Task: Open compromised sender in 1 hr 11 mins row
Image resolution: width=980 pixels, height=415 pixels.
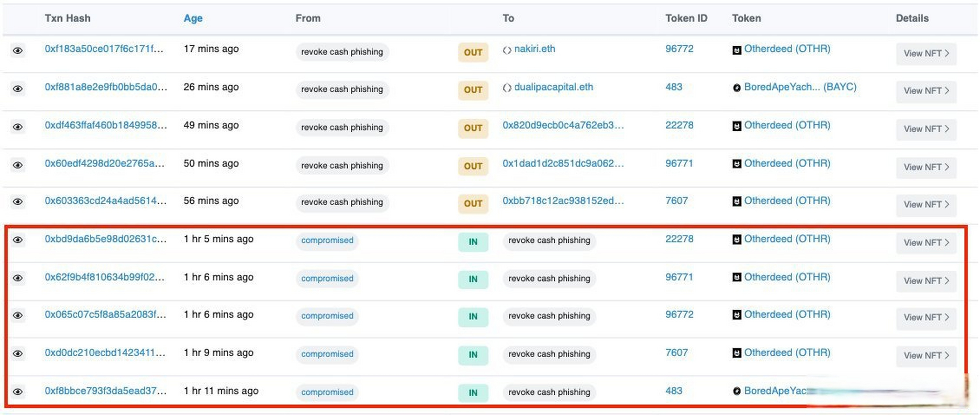Action: point(327,392)
